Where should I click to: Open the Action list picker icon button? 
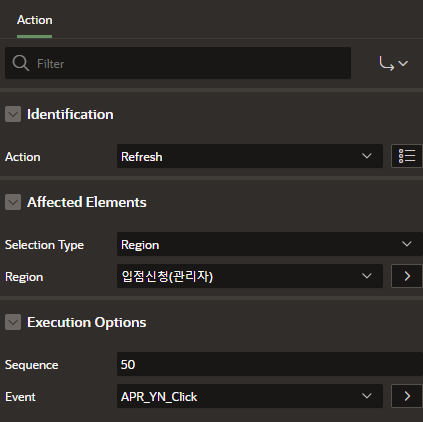[x=407, y=156]
